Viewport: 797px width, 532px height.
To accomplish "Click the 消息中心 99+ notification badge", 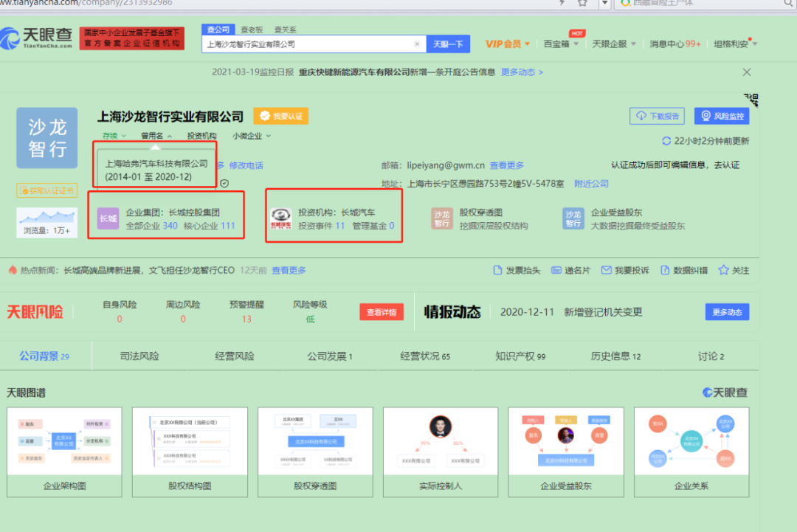I will click(x=694, y=43).
